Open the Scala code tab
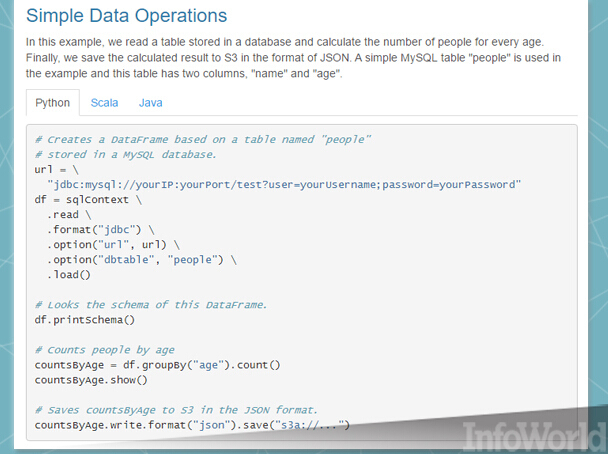The height and width of the screenshot is (454, 608). pyautogui.click(x=104, y=103)
